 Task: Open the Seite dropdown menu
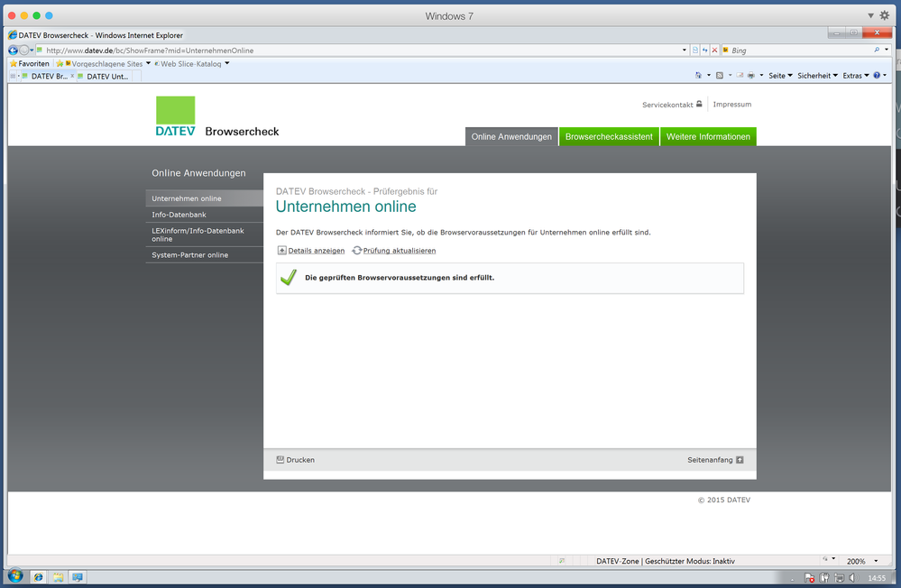point(780,76)
